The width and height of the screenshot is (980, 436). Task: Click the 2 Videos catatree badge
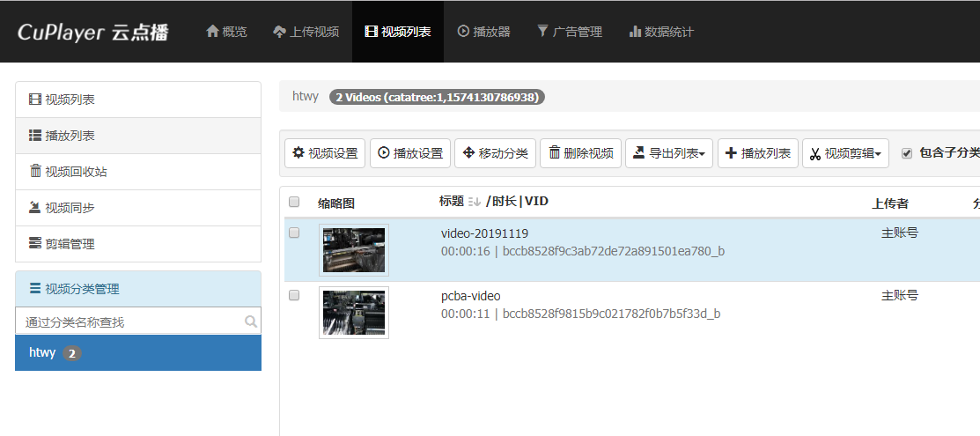pos(437,97)
